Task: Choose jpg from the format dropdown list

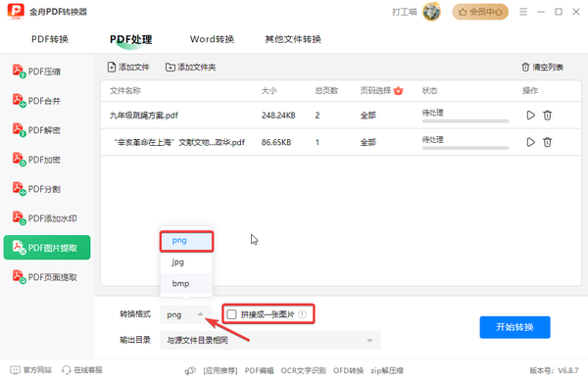Action: pyautogui.click(x=186, y=263)
